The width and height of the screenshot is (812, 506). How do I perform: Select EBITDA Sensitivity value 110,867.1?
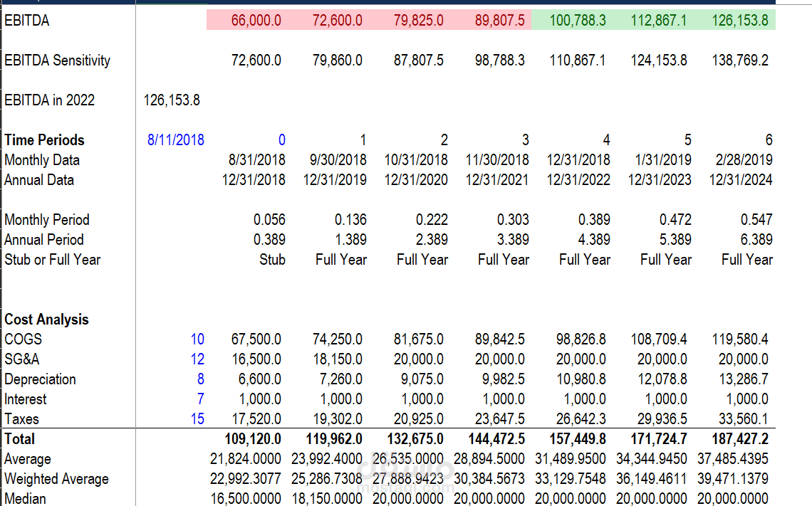[x=578, y=60]
